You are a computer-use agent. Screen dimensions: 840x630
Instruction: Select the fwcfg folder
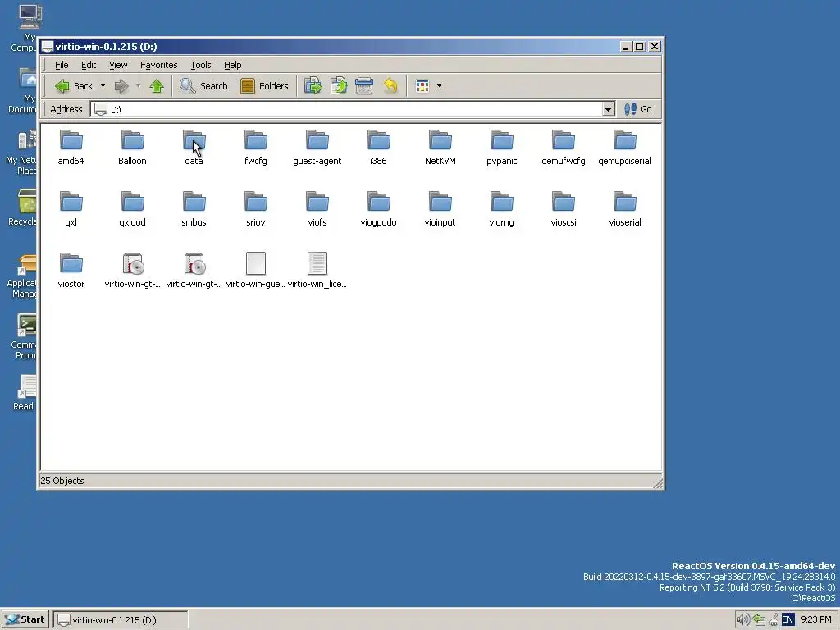click(x=256, y=148)
